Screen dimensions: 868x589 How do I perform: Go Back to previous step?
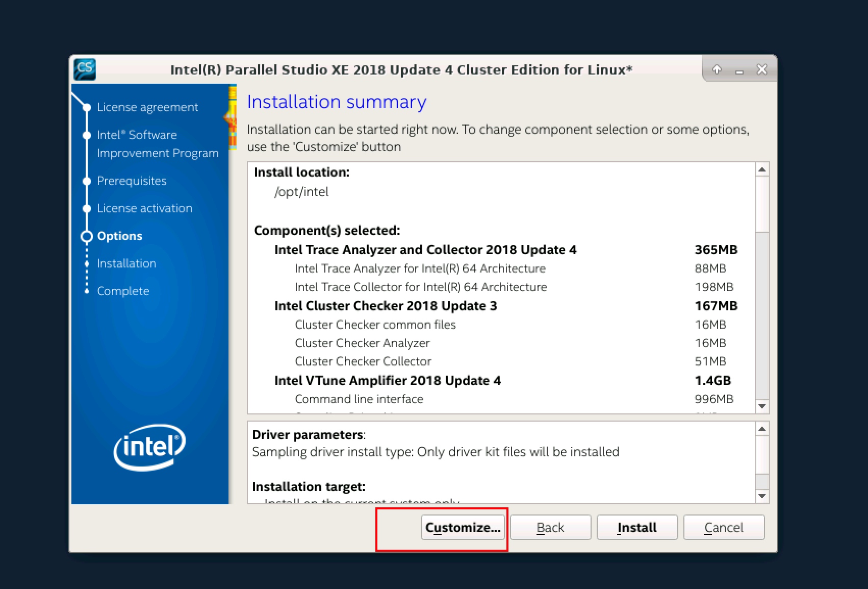[550, 527]
